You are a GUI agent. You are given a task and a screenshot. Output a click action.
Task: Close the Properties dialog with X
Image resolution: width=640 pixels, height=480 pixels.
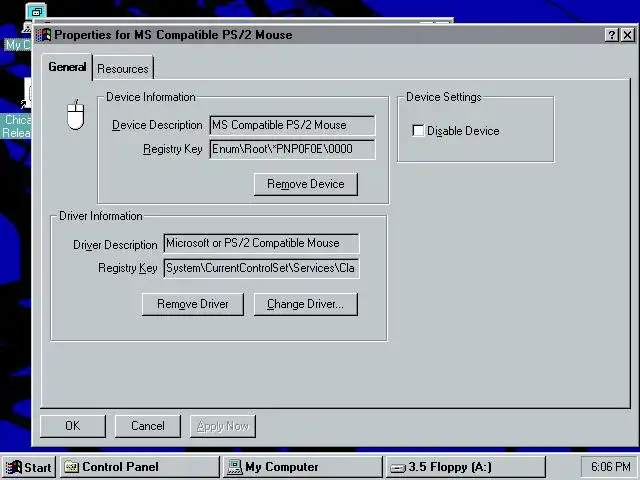coord(628,35)
